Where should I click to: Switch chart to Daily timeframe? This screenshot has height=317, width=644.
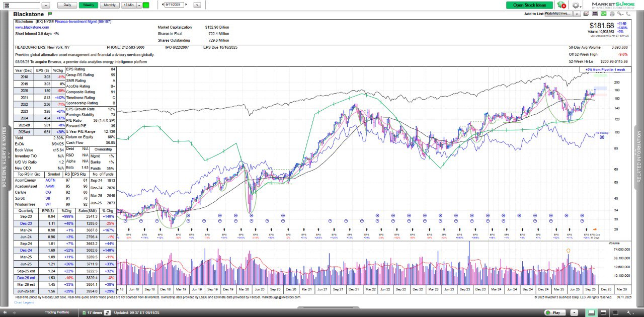point(67,5)
